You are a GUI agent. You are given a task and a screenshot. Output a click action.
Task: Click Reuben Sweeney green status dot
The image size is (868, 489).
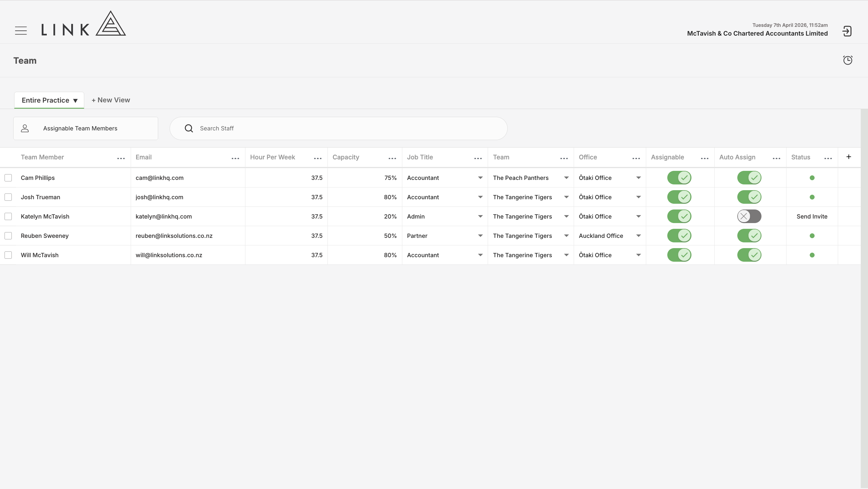point(812,236)
